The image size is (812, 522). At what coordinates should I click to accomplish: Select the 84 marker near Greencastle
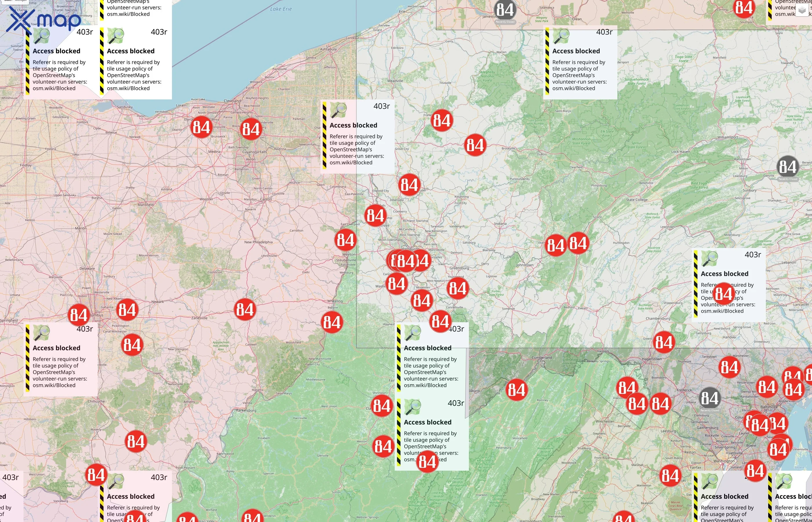[664, 342]
